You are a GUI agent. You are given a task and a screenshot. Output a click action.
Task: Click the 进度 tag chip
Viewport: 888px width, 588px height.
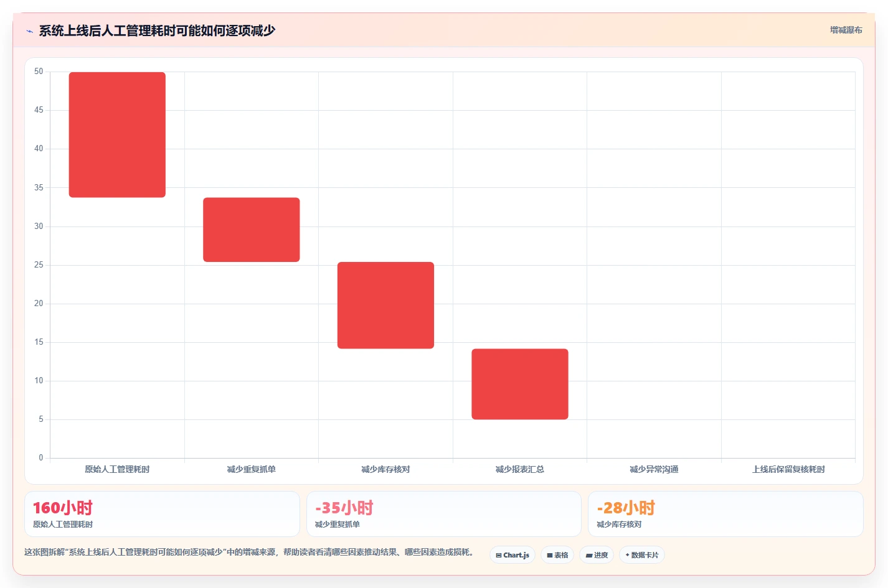tap(597, 555)
